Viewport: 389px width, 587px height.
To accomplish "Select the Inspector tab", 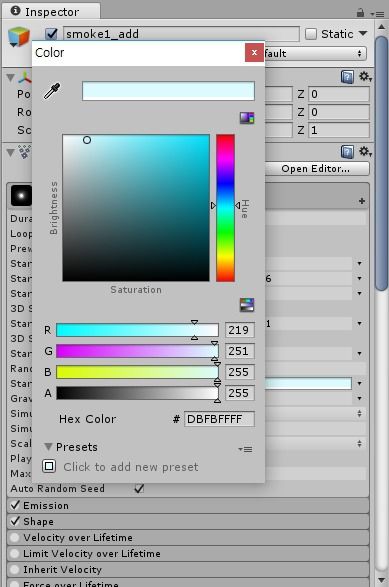I will pos(51,12).
